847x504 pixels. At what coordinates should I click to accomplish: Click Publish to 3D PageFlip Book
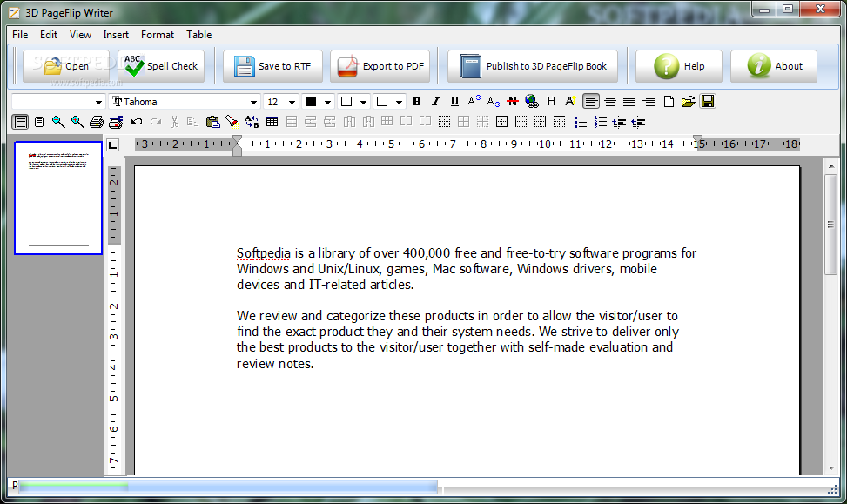pos(533,66)
